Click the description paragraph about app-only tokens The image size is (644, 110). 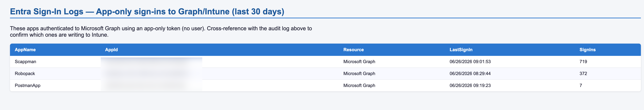click(161, 32)
